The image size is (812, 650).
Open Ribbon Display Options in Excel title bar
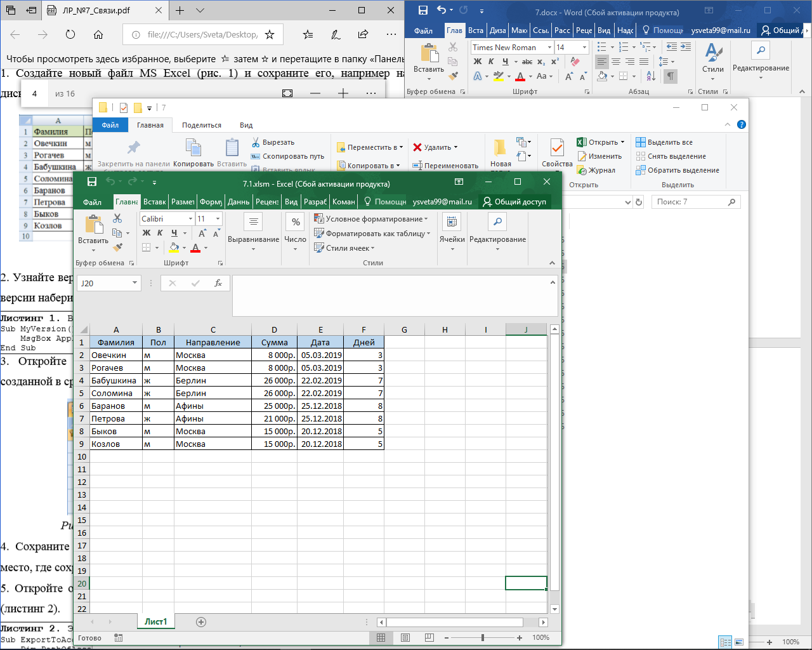459,182
